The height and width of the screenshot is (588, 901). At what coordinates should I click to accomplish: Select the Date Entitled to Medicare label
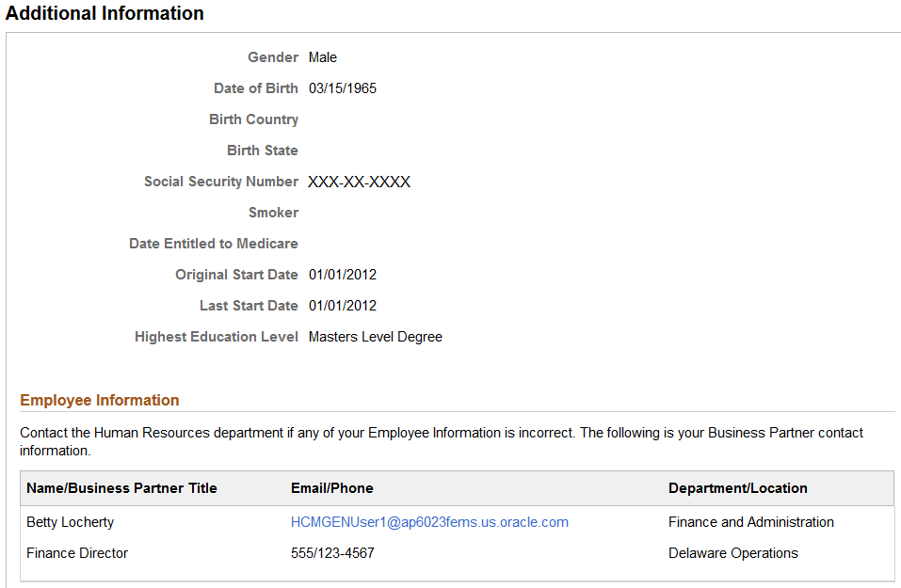pos(213,243)
